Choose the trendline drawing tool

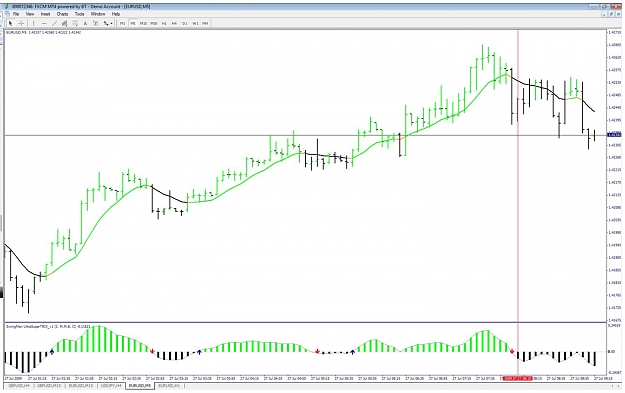tap(55, 24)
